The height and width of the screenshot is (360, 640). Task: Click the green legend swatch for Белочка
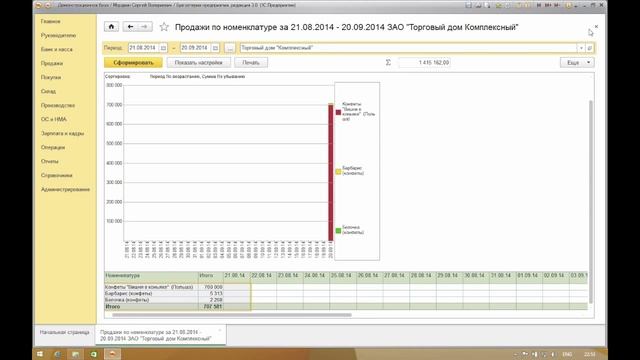(338, 231)
